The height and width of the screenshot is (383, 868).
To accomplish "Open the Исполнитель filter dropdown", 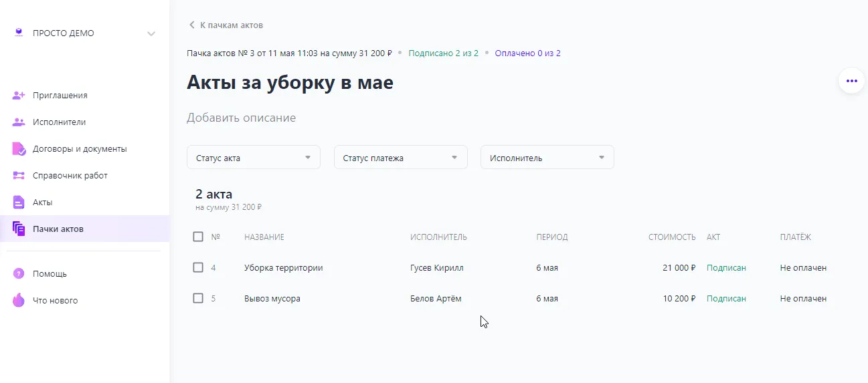I will tap(547, 158).
